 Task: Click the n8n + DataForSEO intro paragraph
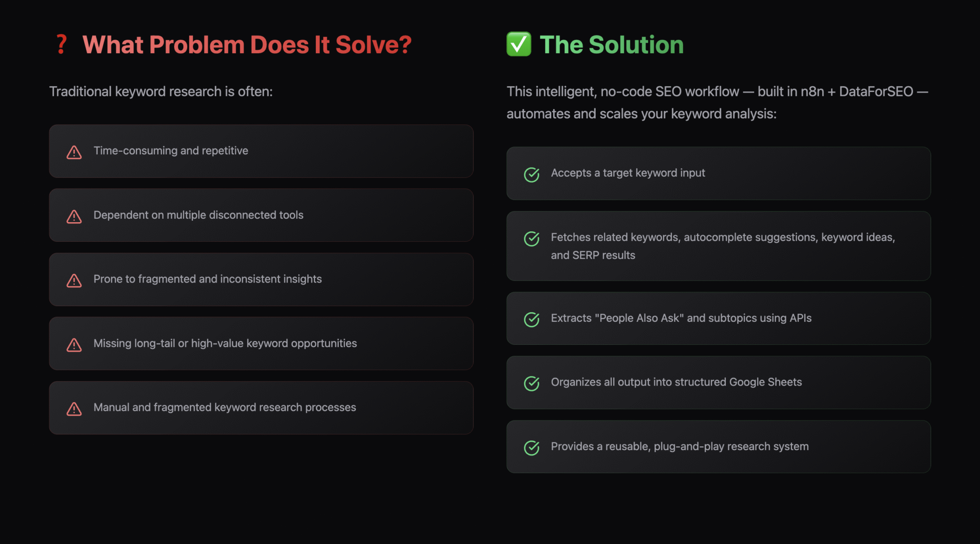point(717,102)
